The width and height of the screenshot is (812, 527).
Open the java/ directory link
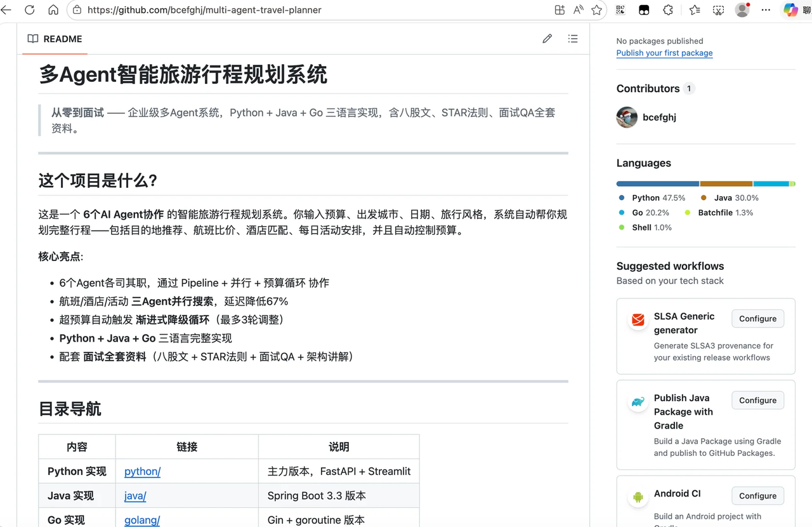coord(135,496)
